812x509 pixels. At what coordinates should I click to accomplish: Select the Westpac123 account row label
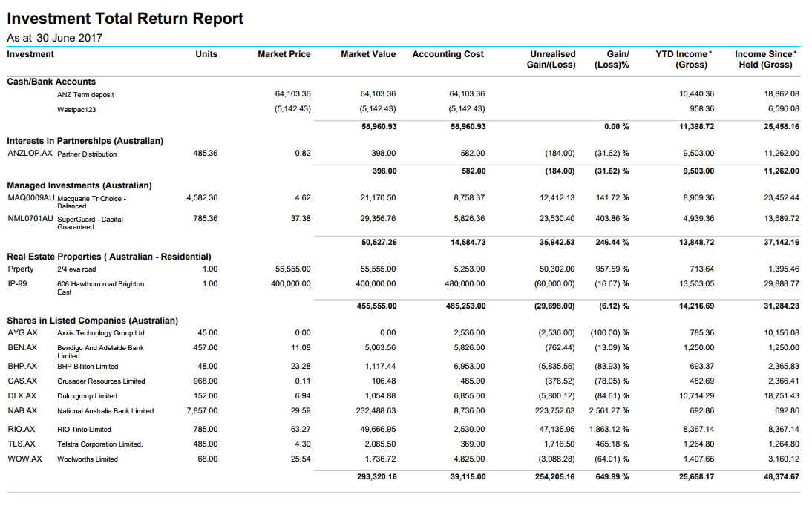(76, 109)
